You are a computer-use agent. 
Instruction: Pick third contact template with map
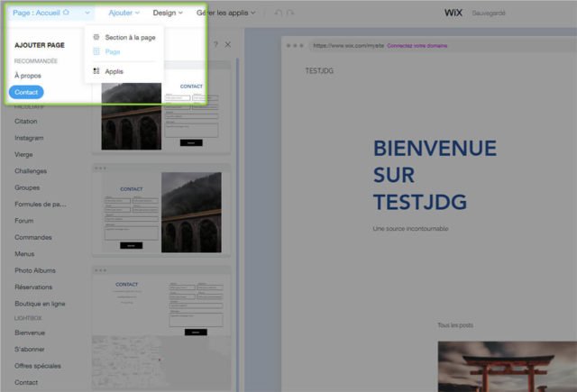[x=161, y=328]
